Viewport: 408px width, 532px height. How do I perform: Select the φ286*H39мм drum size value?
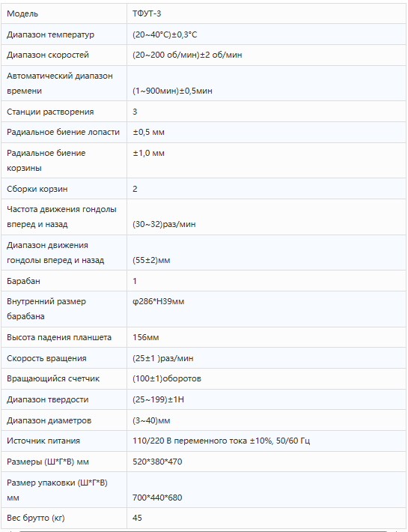tap(158, 301)
